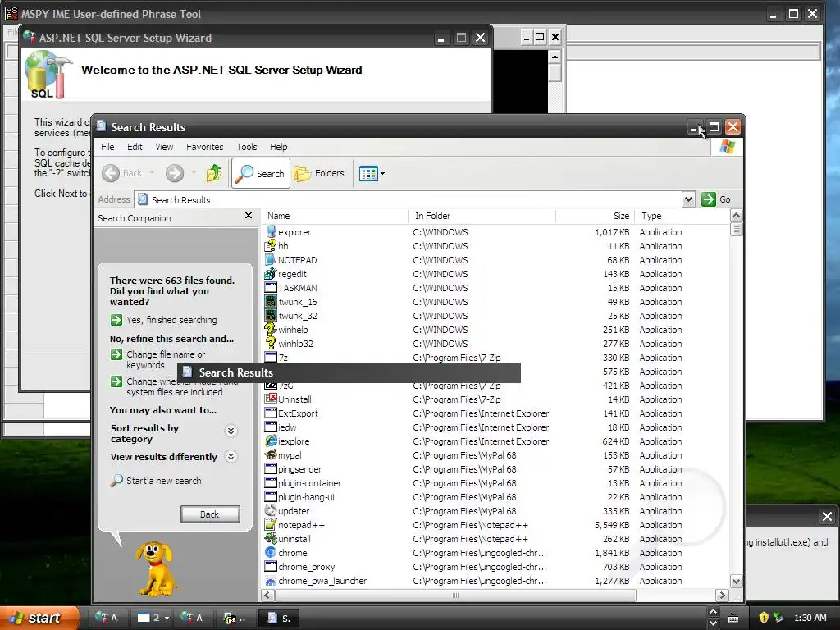Select the chrome_pwa_launcher file name
Image resolution: width=840 pixels, height=630 pixels.
322,581
